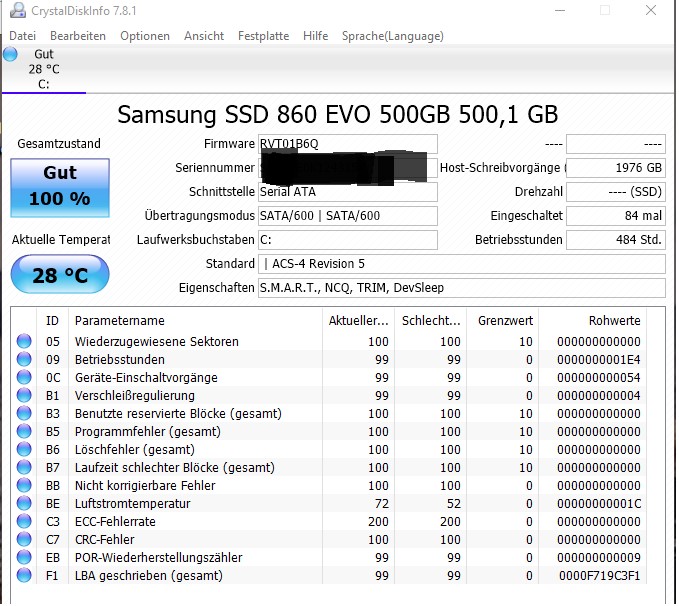
Task: Select the CRC-Fehler parameter name
Action: click(x=104, y=539)
